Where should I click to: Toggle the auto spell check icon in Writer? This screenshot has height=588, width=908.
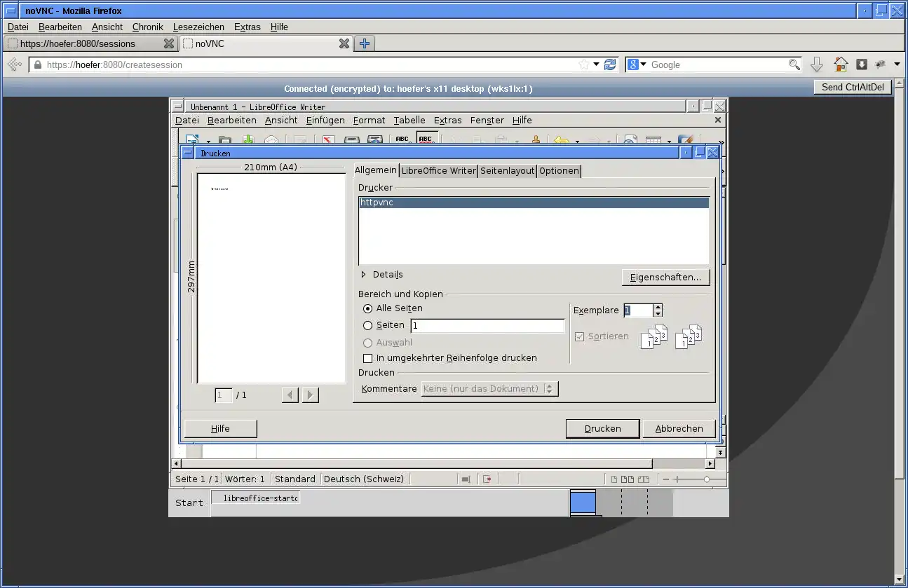[x=426, y=139]
